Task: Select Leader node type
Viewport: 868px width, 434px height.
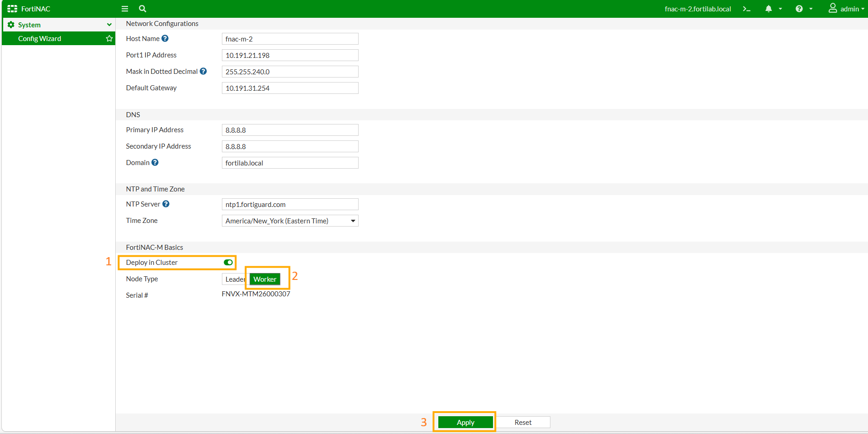Action: click(x=235, y=279)
